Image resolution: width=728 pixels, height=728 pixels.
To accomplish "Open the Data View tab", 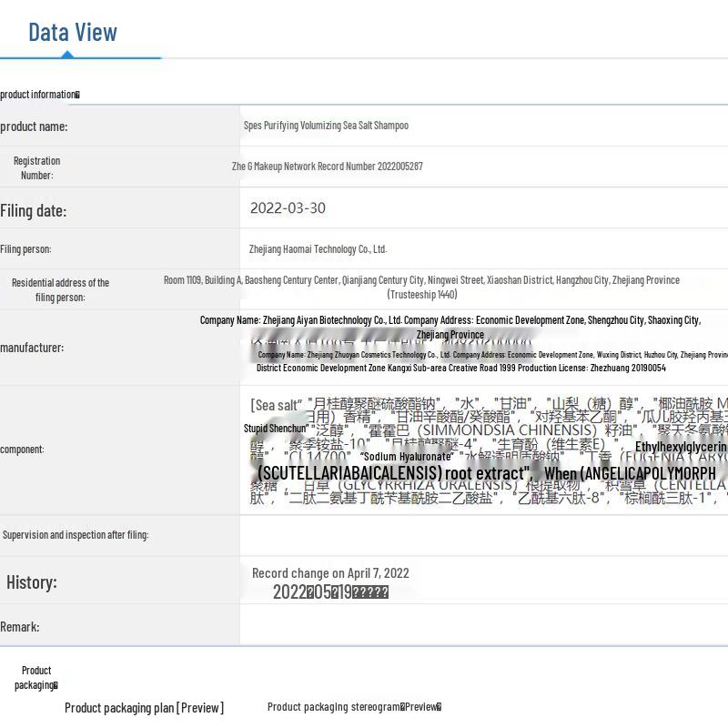I will 73,33.
